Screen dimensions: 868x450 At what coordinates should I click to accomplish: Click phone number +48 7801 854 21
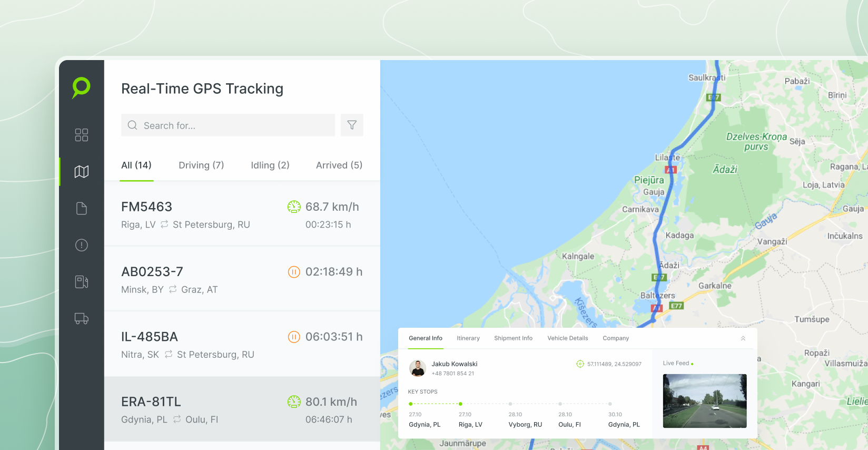pos(453,374)
